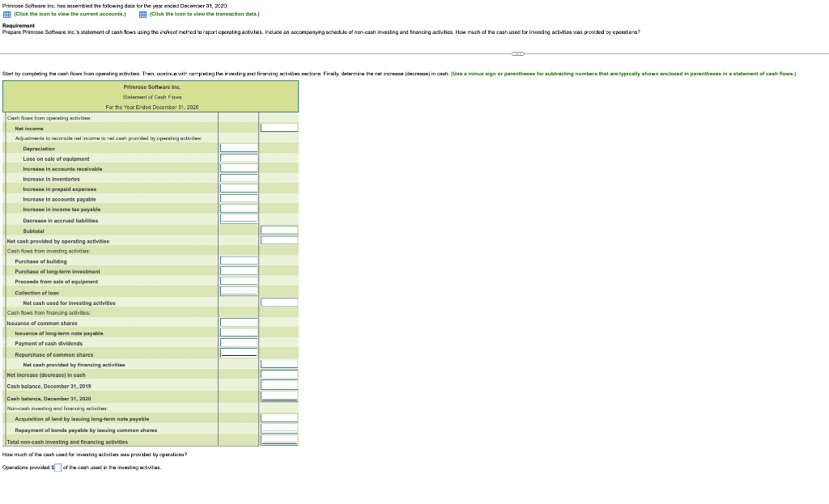Select the Loss on sale of equipment field

pos(239,158)
